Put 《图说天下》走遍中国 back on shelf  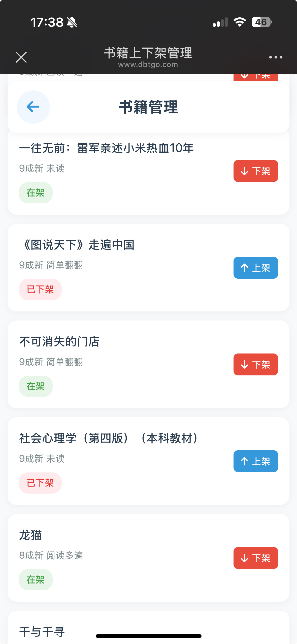[255, 268]
